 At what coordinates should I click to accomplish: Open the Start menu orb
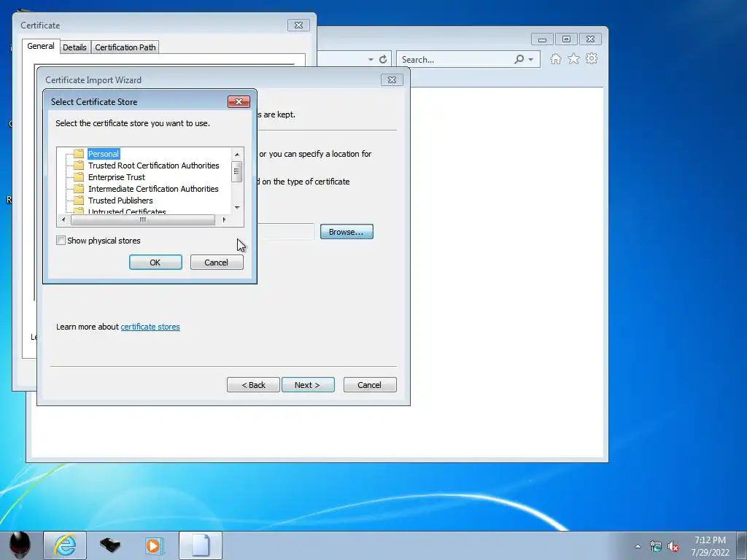(20, 545)
